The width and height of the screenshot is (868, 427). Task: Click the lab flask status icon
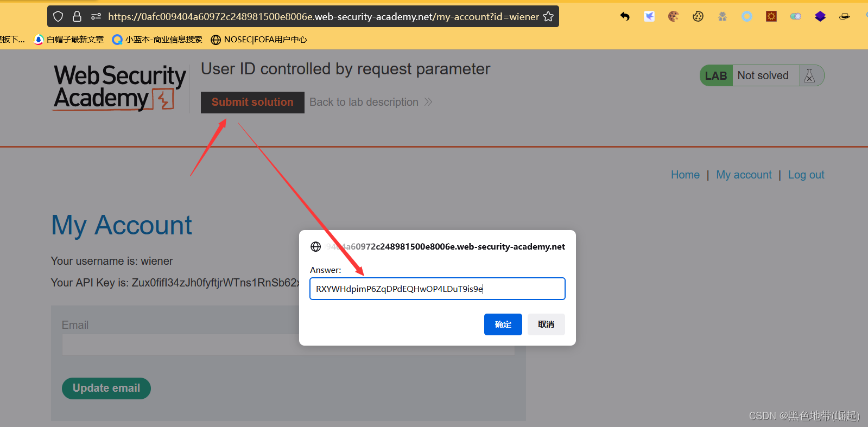pos(809,75)
